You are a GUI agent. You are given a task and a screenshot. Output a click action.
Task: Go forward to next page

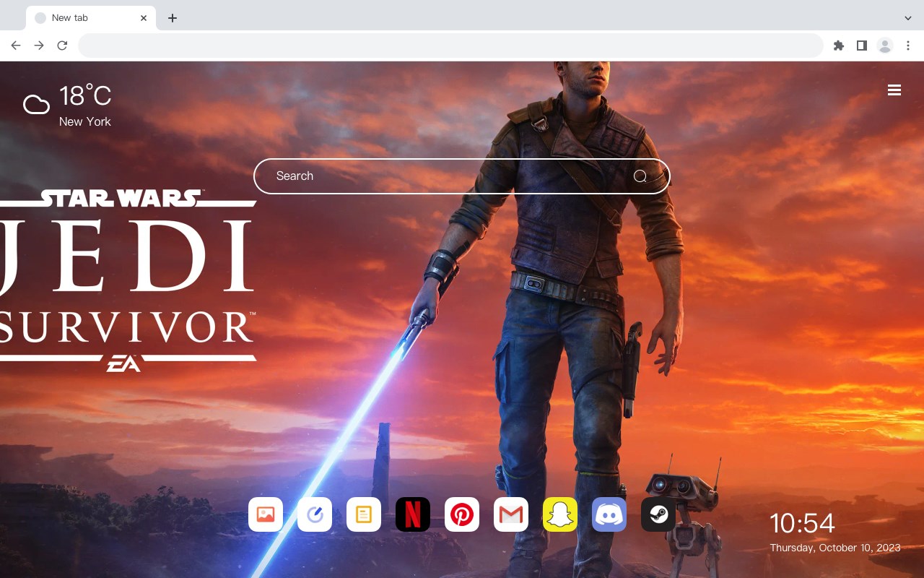pos(39,46)
